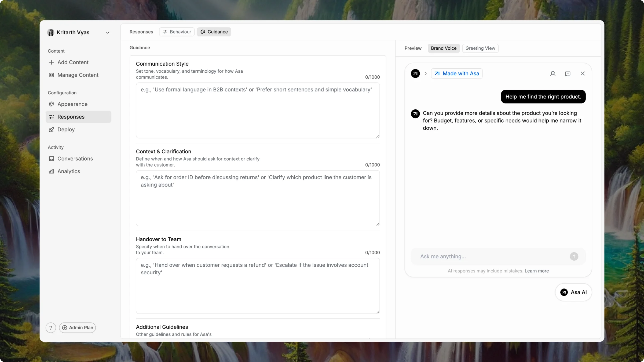Open the Made with Asa link

click(x=457, y=73)
